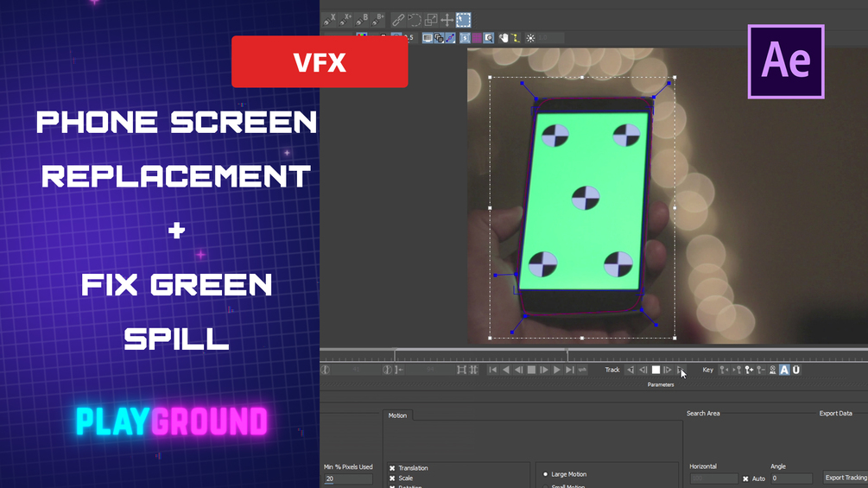This screenshot has height=488, width=868.
Task: Click the Attach Layer chain-link tool
Action: (398, 20)
